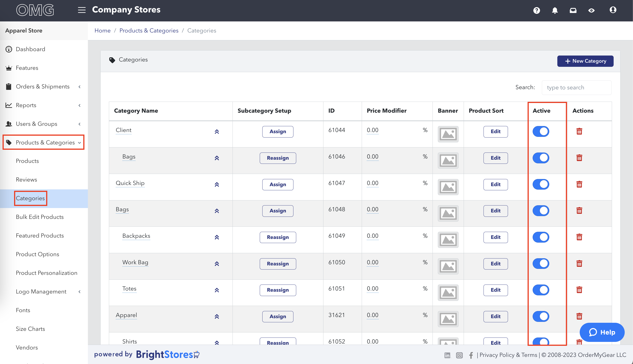Toggle Active switch for category ID 61046
Viewport: 633px width, 364px height.
(541, 158)
